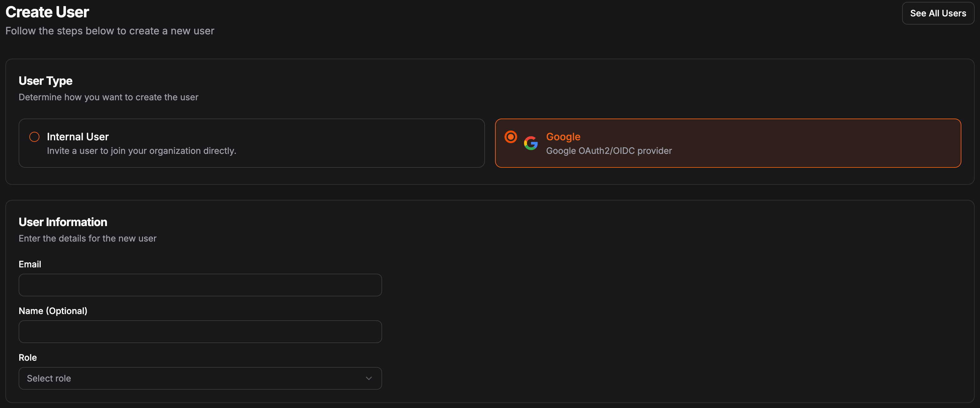The image size is (980, 408).
Task: Click the Invite a user description text
Action: [142, 151]
